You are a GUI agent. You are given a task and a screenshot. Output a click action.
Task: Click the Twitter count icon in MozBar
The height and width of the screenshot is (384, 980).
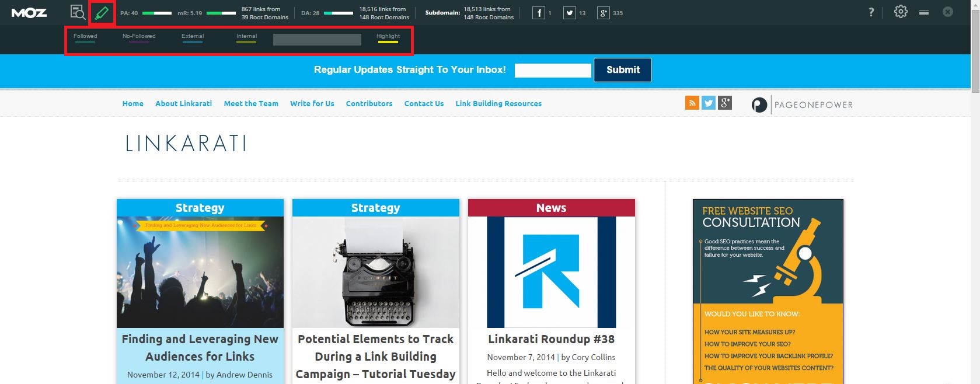click(x=569, y=13)
